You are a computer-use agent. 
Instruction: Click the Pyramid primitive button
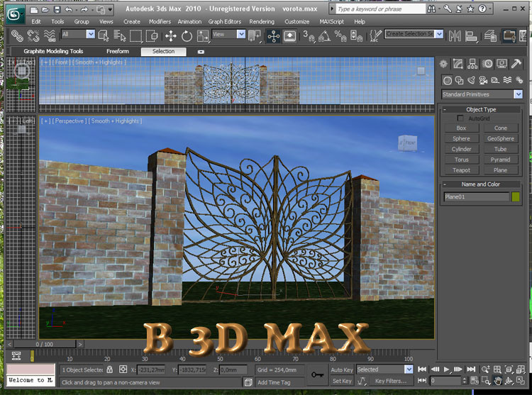[501, 160]
